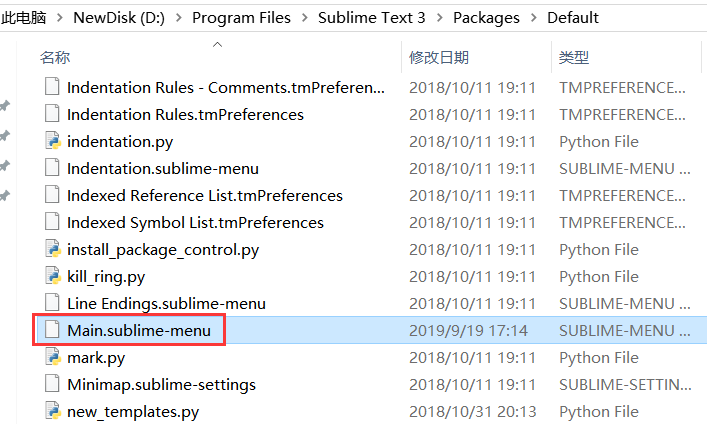The image size is (707, 424).
Task: Sort by the 名称 column header
Action: click(x=55, y=58)
